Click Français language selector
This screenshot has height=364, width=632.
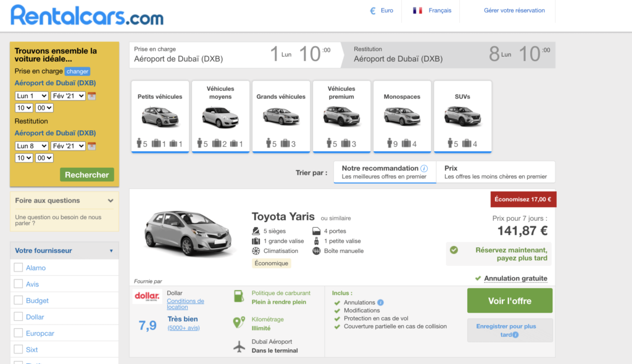tap(431, 10)
